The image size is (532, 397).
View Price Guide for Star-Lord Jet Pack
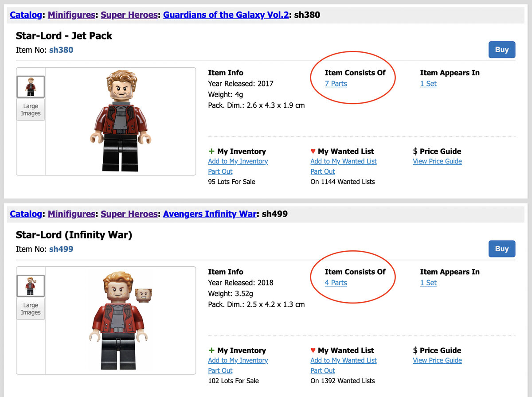pyautogui.click(x=437, y=161)
